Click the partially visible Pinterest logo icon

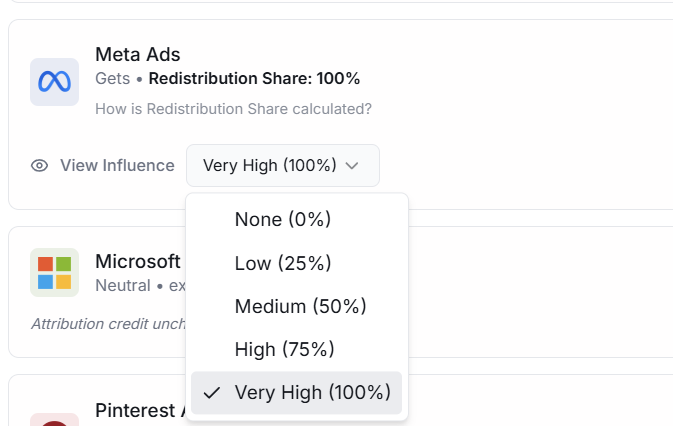(x=55, y=420)
